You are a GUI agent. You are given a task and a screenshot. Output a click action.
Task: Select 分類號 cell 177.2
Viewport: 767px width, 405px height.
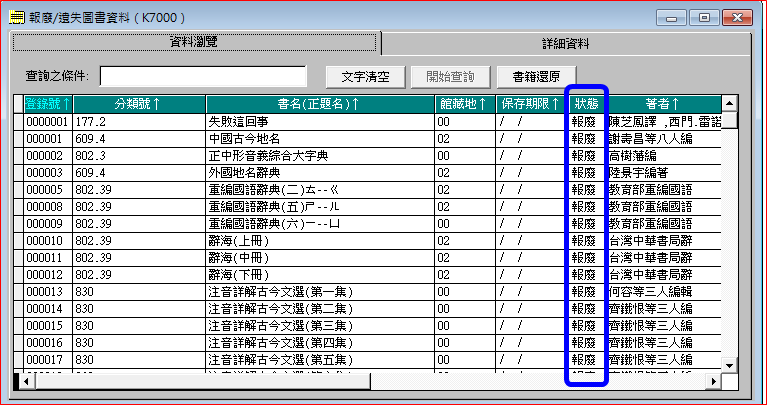click(139, 122)
